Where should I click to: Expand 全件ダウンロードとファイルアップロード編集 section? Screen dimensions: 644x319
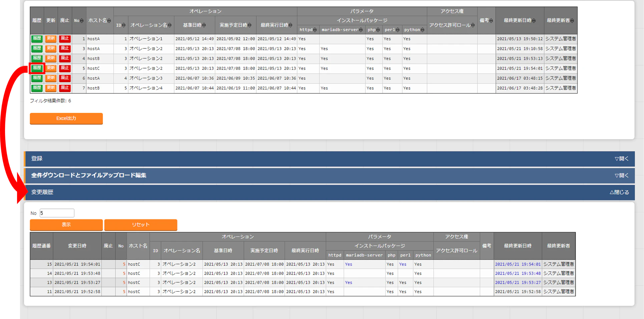coord(622,176)
